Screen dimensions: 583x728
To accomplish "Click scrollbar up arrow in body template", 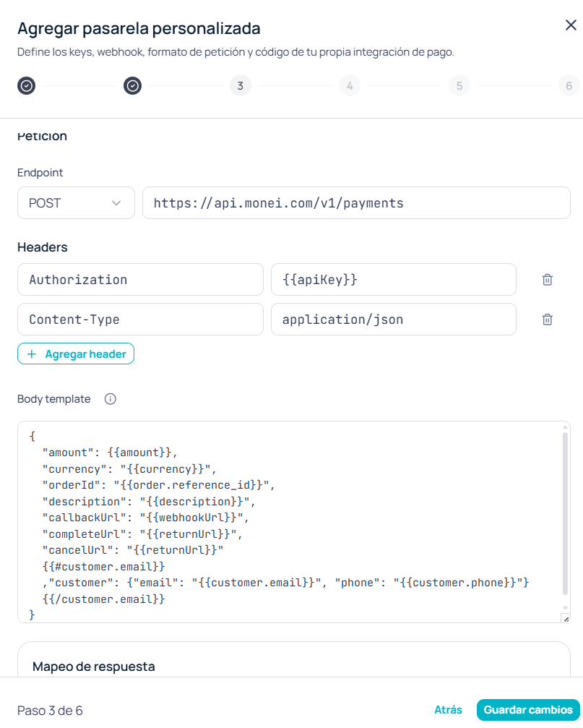I will click(x=566, y=427).
